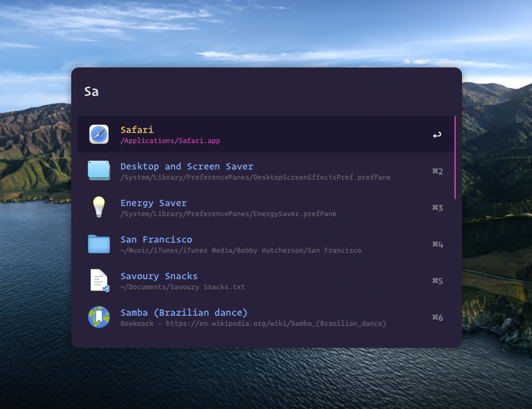Activate the return arrow on Safari row
The height and width of the screenshot is (409, 532).
(x=437, y=135)
